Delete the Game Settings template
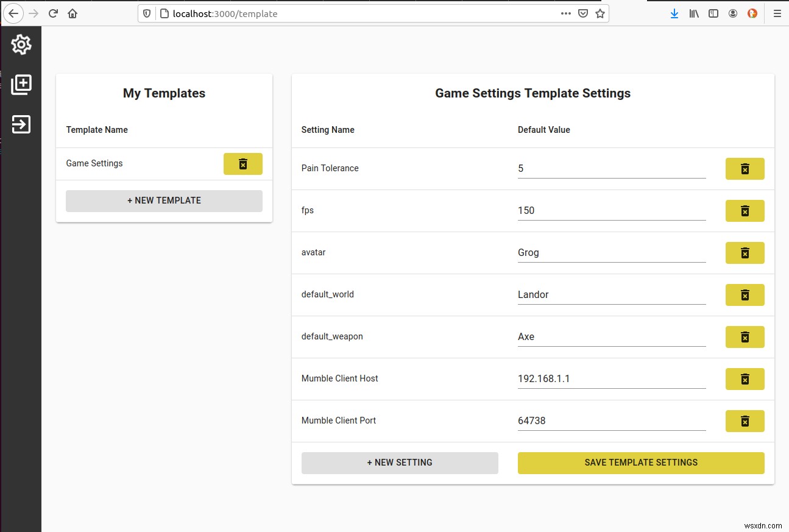The width and height of the screenshot is (789, 532). 242,164
